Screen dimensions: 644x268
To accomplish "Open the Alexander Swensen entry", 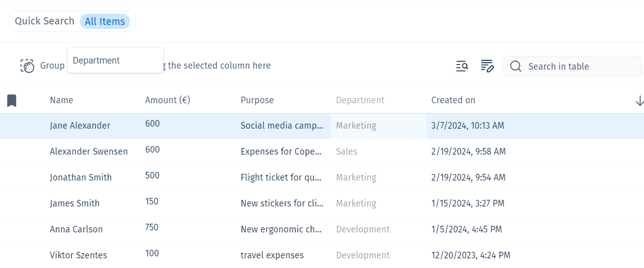I will (x=89, y=152).
